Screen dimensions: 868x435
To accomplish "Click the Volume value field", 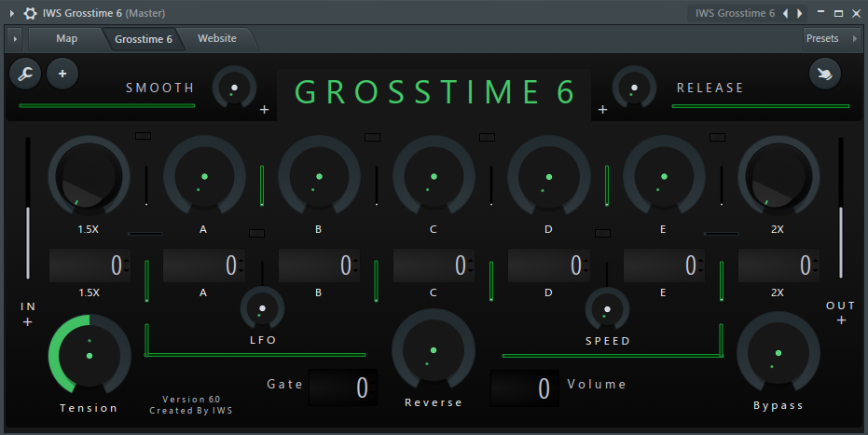I will pos(525,388).
